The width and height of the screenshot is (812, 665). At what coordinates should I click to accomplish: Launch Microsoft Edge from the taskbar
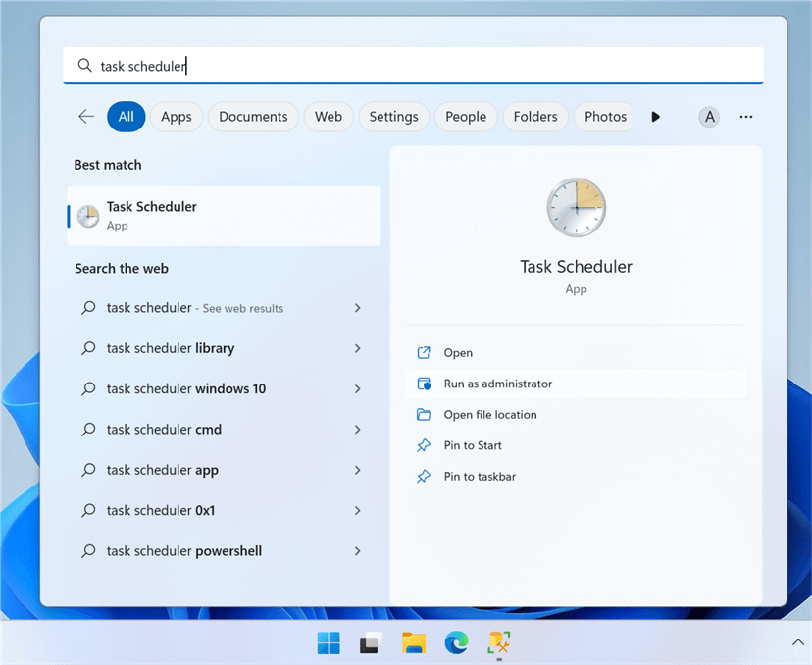point(456,643)
